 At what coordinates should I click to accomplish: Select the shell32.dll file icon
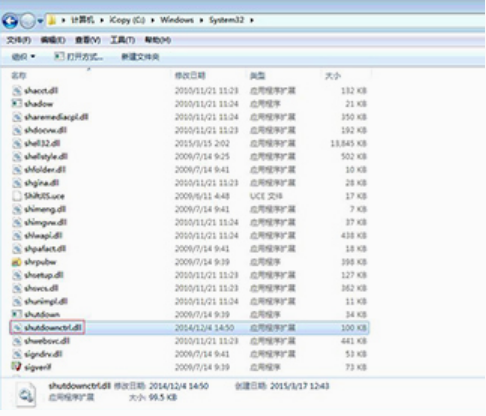pyautogui.click(x=17, y=144)
